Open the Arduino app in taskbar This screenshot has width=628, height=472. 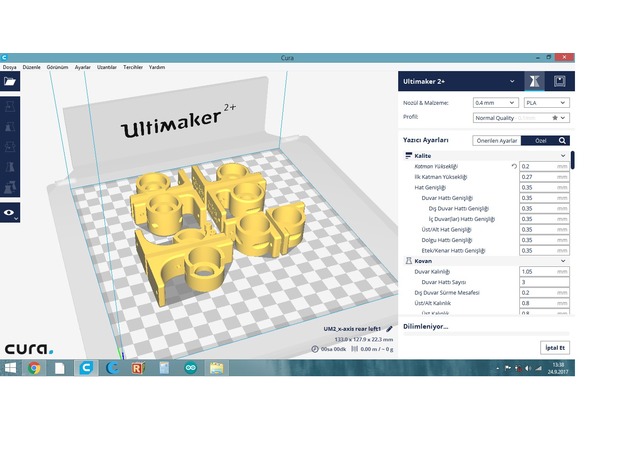point(191,368)
